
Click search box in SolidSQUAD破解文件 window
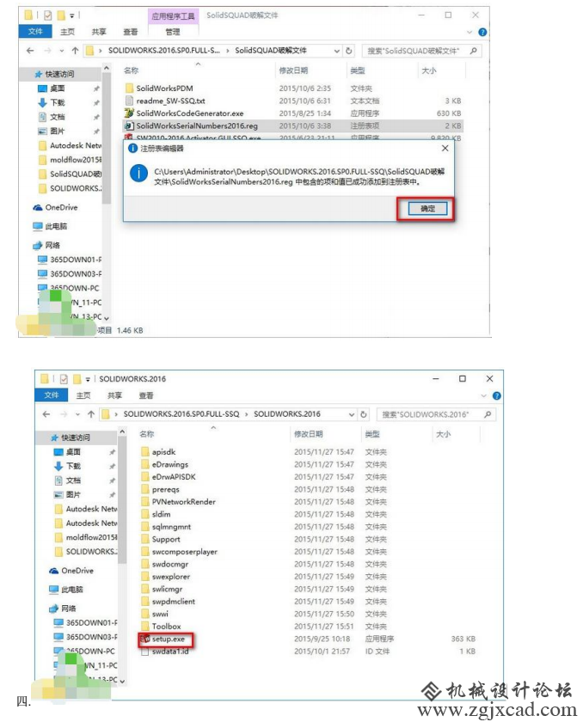coord(422,51)
